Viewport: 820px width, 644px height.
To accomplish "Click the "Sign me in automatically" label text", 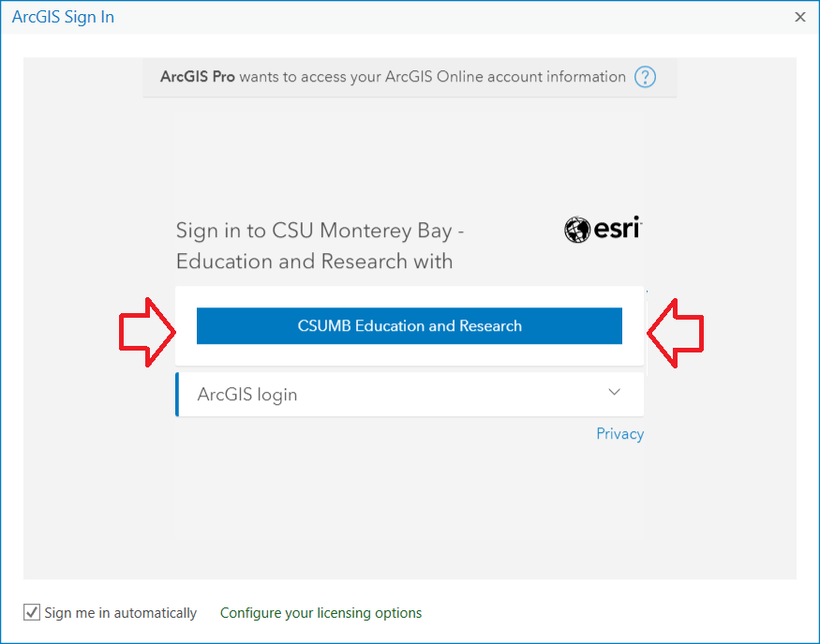I will [121, 613].
